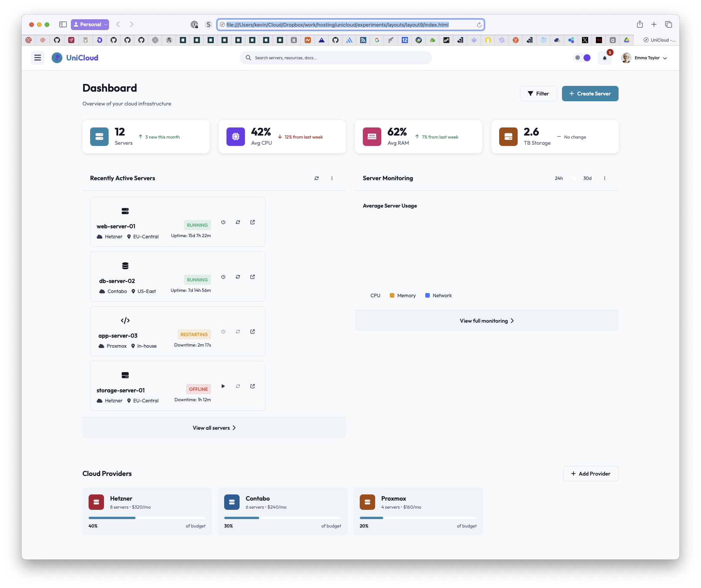Refresh the Recently Active Servers list
This screenshot has width=701, height=588.
(317, 178)
